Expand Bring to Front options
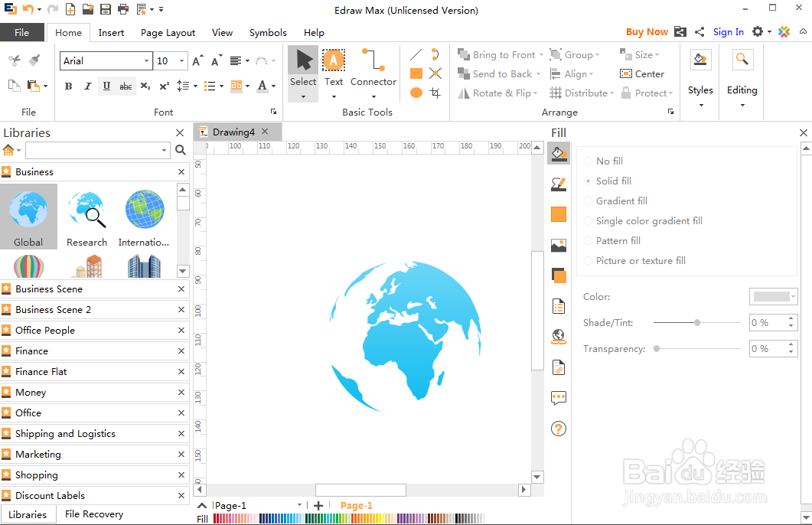The width and height of the screenshot is (812, 525). [542, 55]
